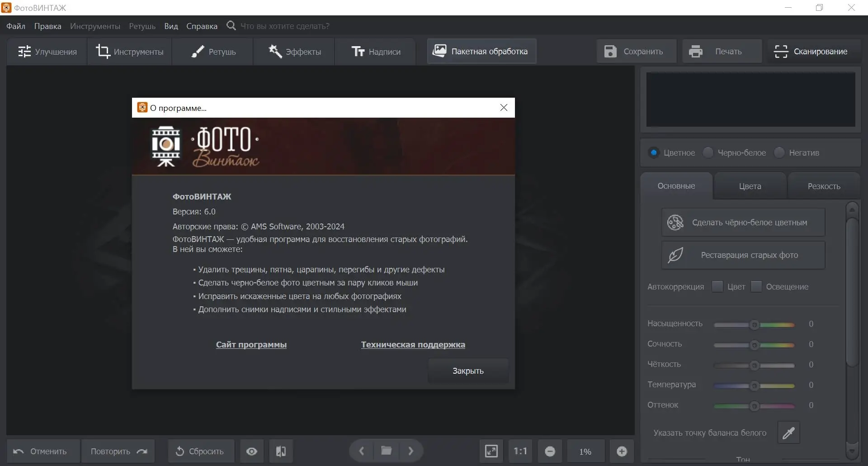Click the right panel scrollbar up arrow
This screenshot has width=868, height=466.
pos(852,209)
